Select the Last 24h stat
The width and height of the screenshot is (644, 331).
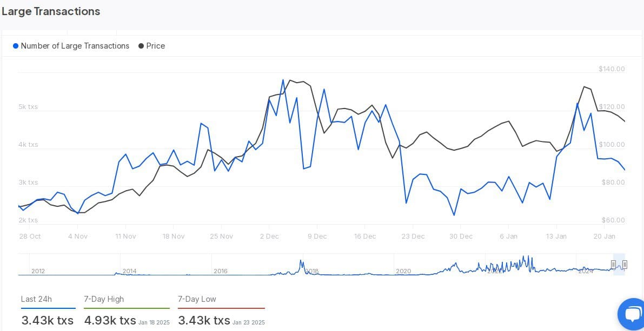tap(36, 299)
